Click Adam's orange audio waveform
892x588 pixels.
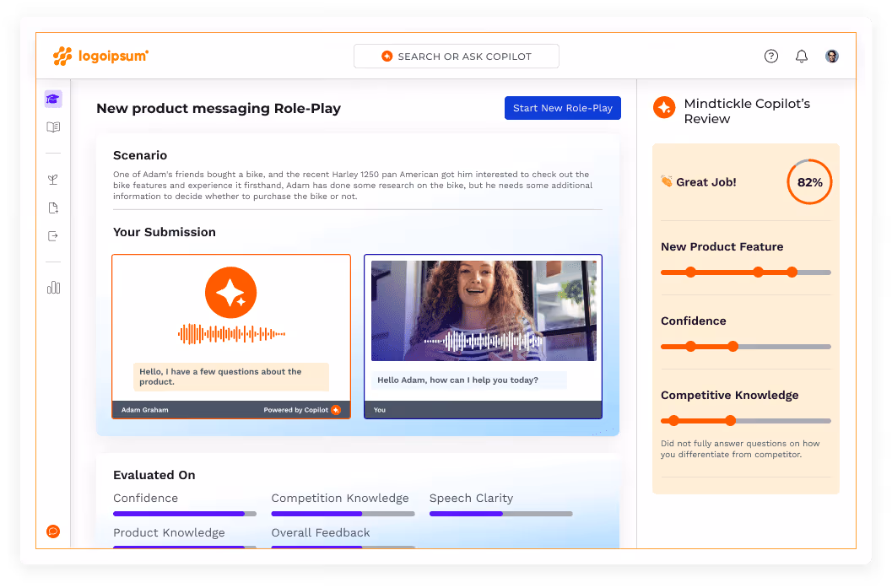(231, 334)
